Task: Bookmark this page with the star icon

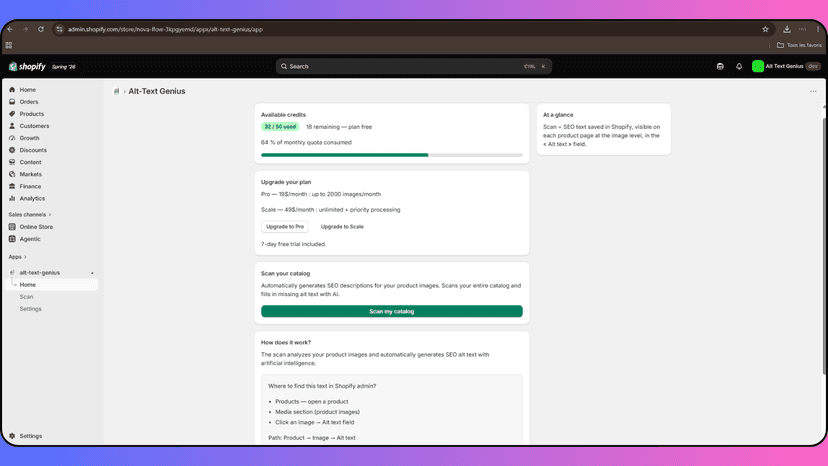Action: [765, 29]
